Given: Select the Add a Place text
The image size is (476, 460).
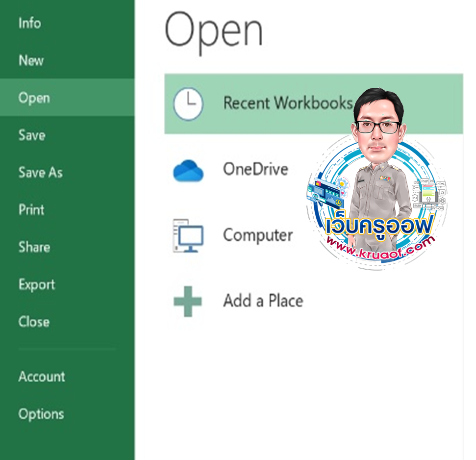Looking at the screenshot, I should (x=263, y=300).
